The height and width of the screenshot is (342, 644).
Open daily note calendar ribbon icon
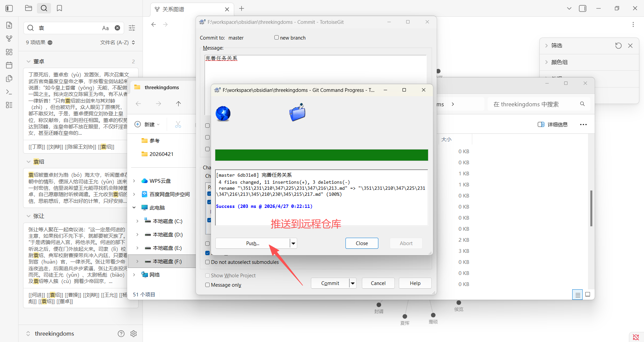pyautogui.click(x=9, y=65)
